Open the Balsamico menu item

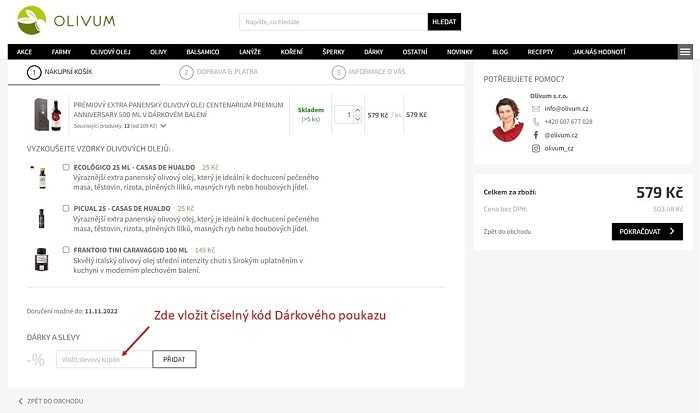tap(203, 52)
